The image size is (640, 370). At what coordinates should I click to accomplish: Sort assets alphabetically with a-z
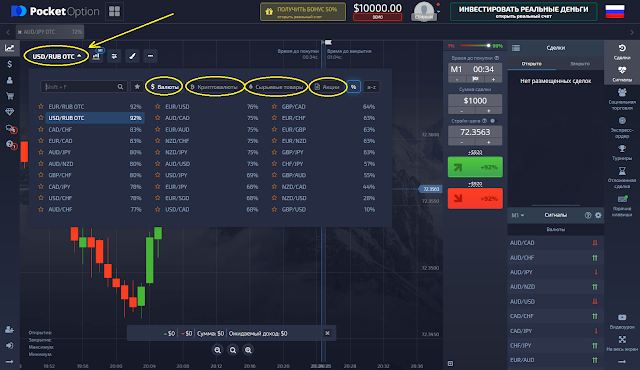click(371, 86)
